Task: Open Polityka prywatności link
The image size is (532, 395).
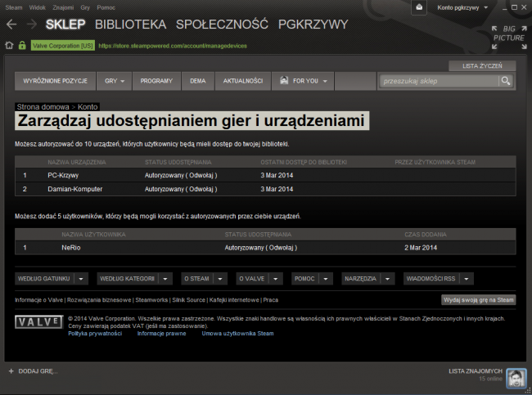Action: point(95,334)
